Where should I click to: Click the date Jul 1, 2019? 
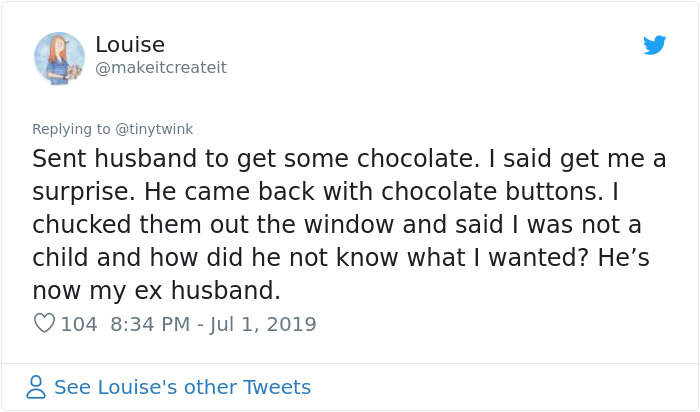point(262,324)
